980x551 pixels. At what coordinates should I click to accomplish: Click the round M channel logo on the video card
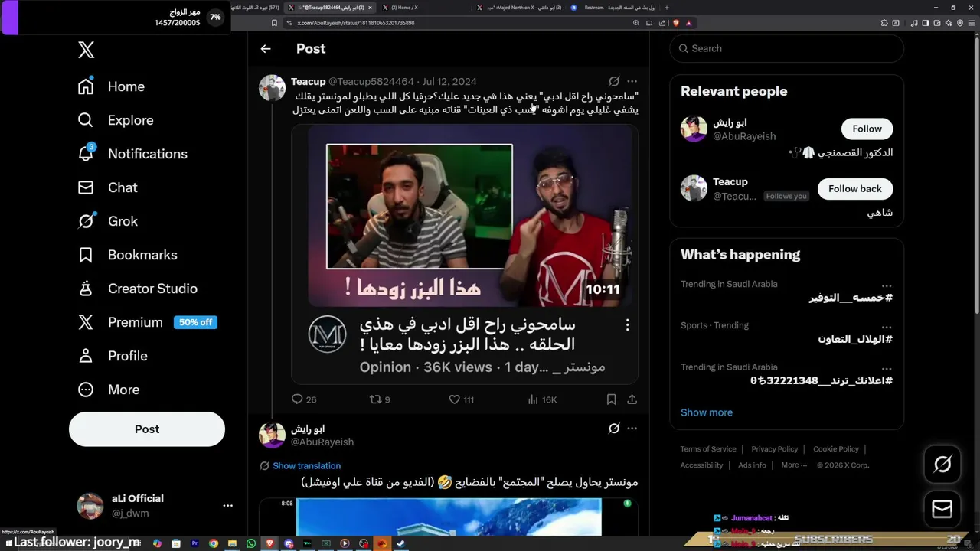click(327, 334)
